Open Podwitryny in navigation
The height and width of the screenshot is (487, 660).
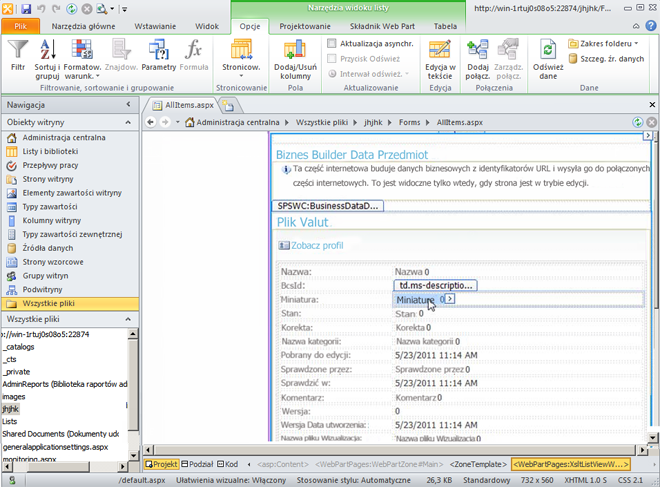pos(42,290)
